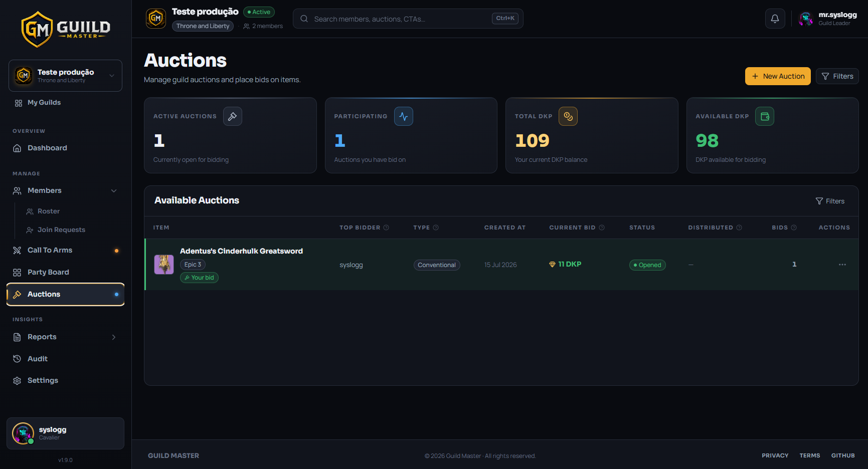Click mr.syslogg avatar in top right

click(x=806, y=19)
